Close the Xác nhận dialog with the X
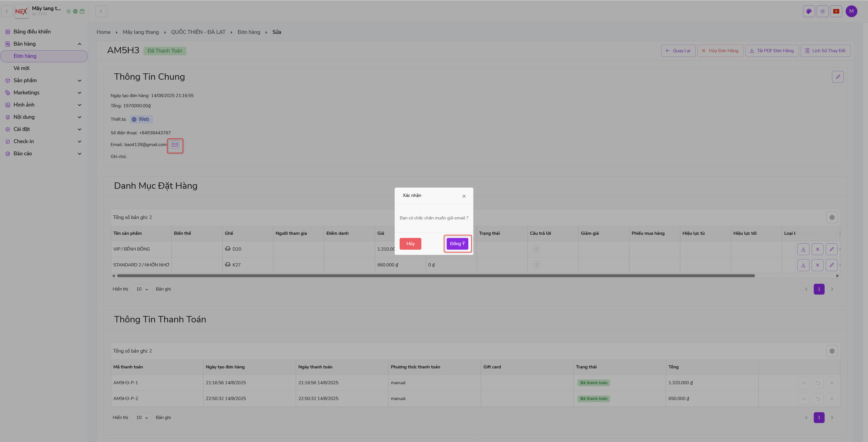This screenshot has height=442, width=868. pos(464,196)
